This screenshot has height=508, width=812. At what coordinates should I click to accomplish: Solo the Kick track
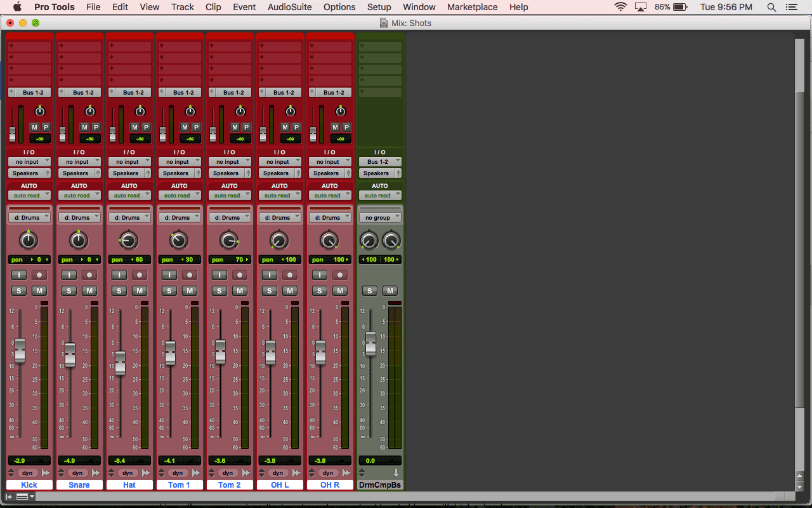pyautogui.click(x=18, y=291)
